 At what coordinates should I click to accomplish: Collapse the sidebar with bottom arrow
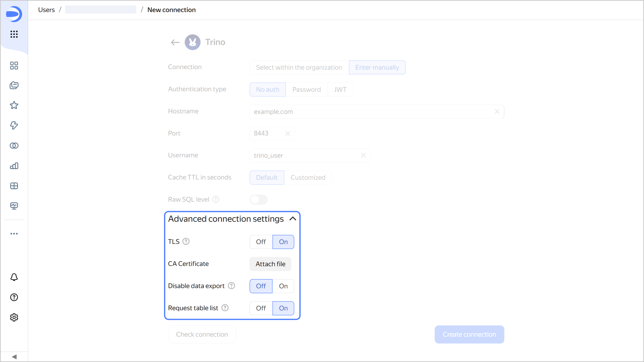point(14,357)
